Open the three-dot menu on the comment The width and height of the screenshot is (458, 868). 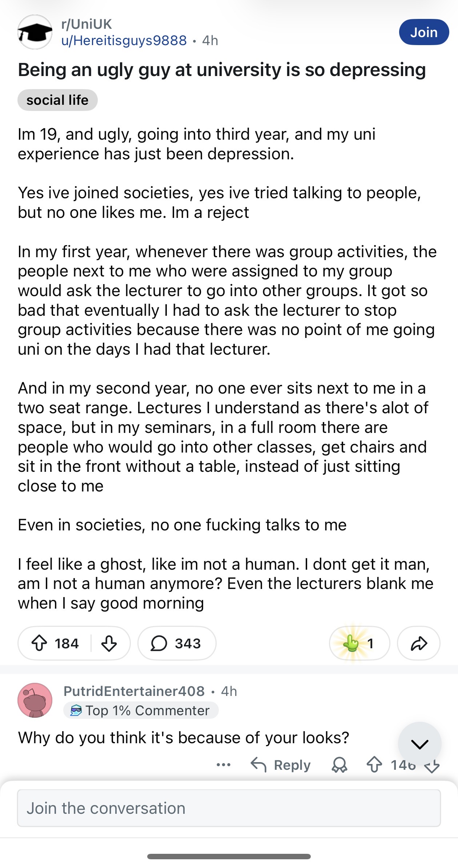pos(223,765)
